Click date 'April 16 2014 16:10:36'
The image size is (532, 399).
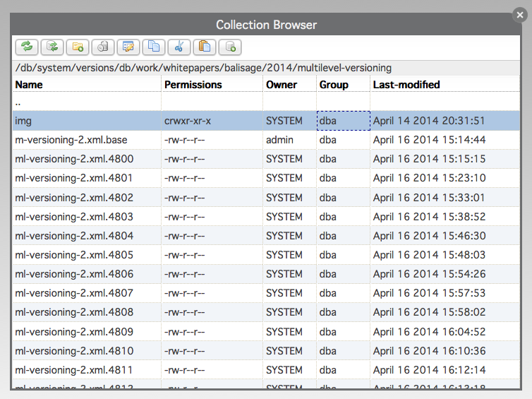point(429,351)
